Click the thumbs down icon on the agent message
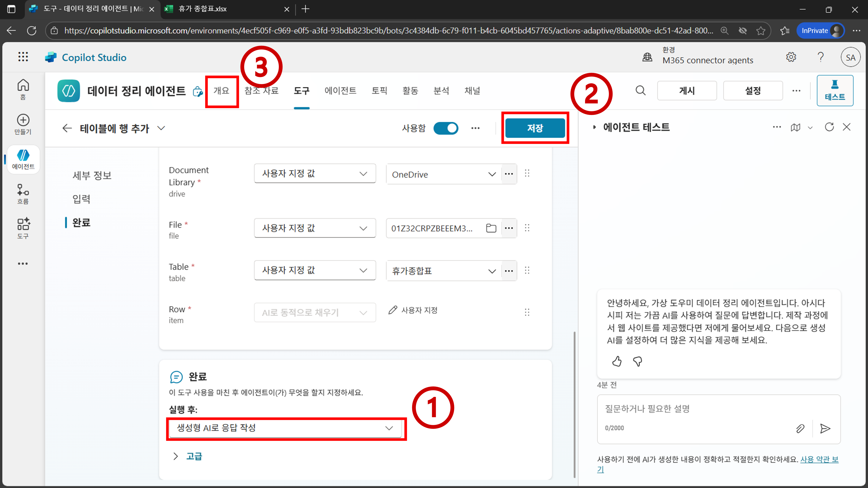This screenshot has width=868, height=488. pos(637,361)
